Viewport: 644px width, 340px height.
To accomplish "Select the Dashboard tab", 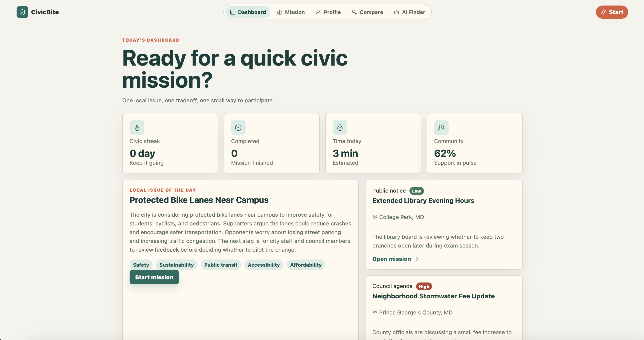I will click(x=248, y=12).
